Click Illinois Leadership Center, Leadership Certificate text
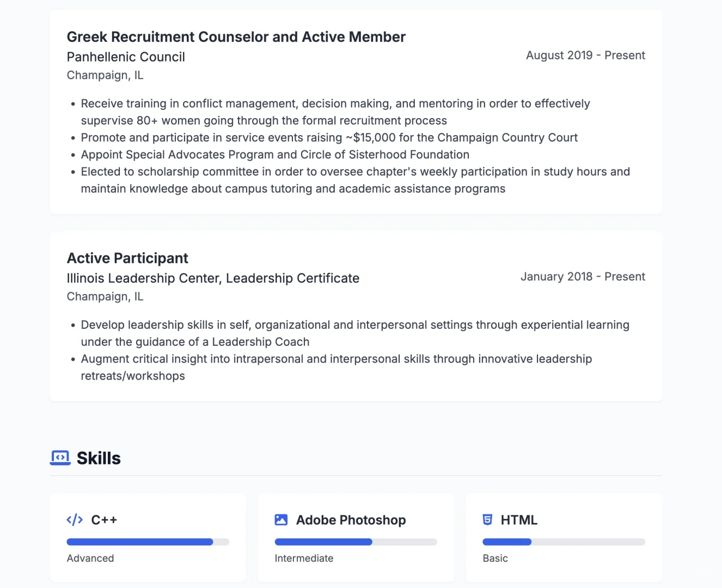Viewport: 722px width, 588px height. [213, 278]
